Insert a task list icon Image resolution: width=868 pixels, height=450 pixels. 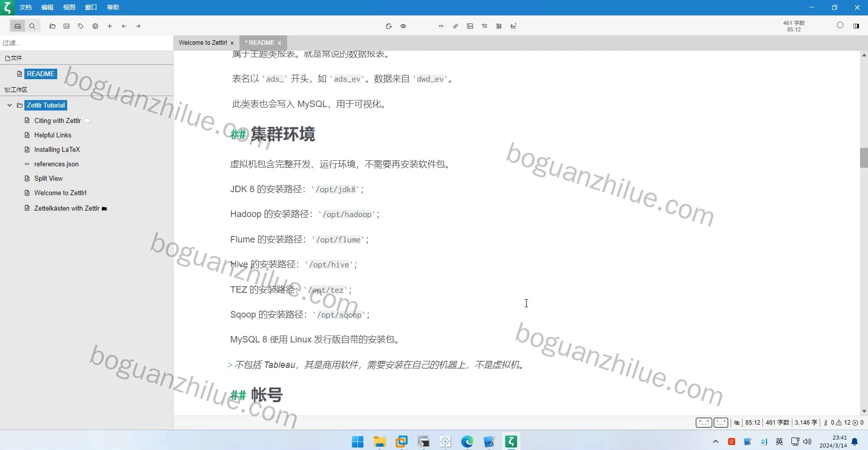[484, 26]
